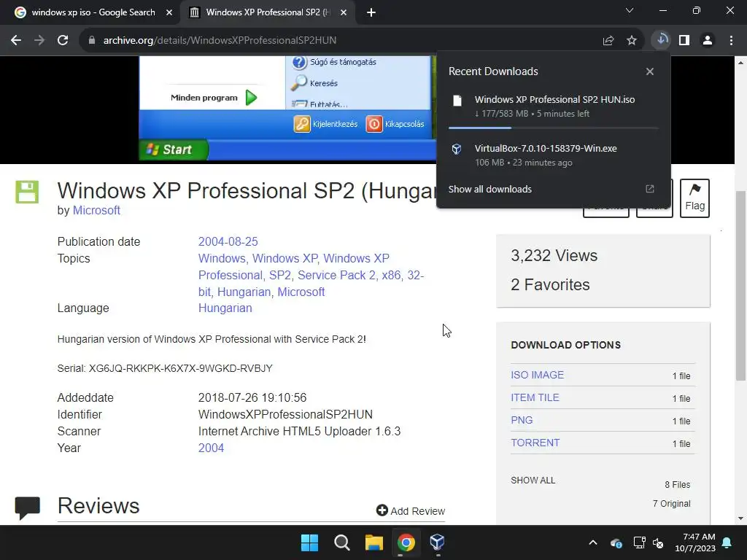Open downloads page via external-link icon
Image resolution: width=747 pixels, height=560 pixels.
(650, 189)
